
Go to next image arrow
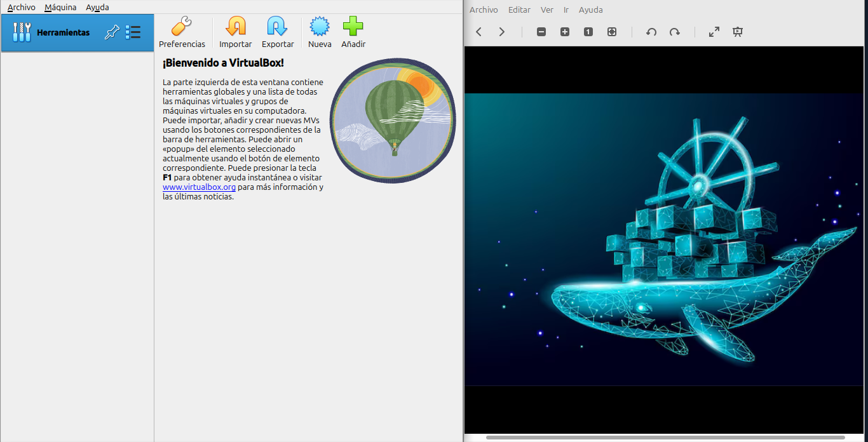(x=501, y=32)
